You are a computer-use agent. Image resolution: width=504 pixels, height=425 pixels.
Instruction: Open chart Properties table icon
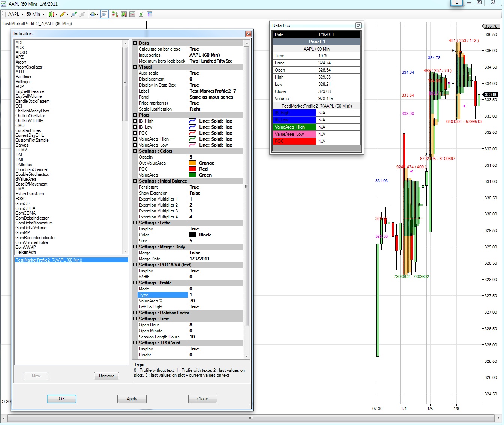150,14
